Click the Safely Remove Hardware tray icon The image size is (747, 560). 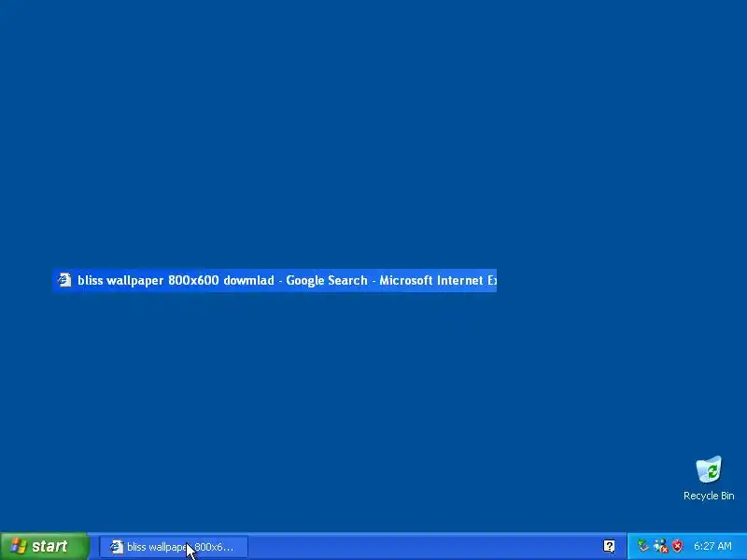coord(643,546)
